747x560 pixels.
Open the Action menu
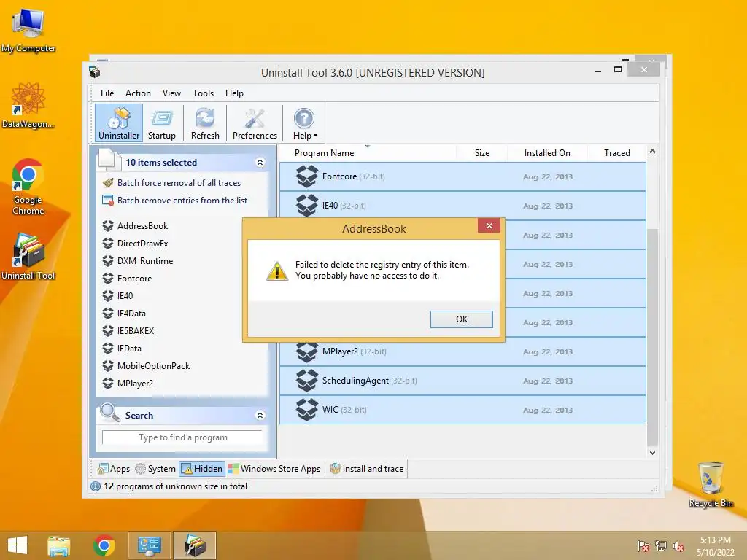pyautogui.click(x=138, y=93)
